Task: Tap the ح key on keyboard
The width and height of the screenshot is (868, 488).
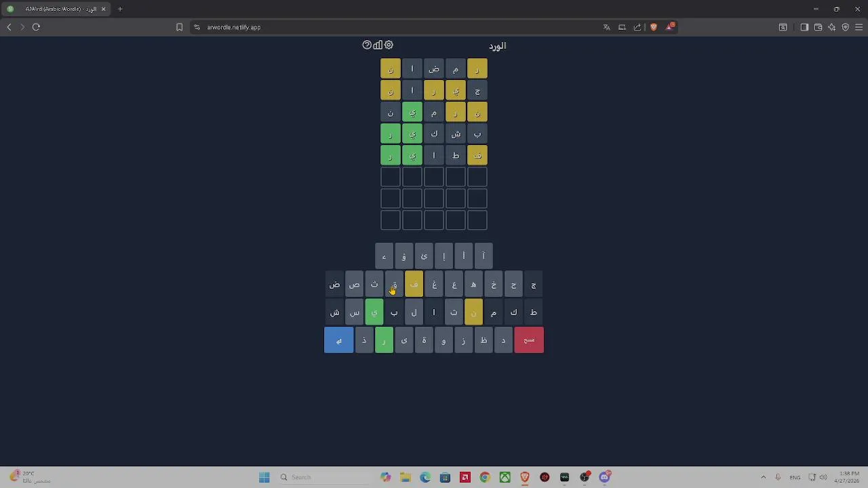Action: (x=513, y=285)
